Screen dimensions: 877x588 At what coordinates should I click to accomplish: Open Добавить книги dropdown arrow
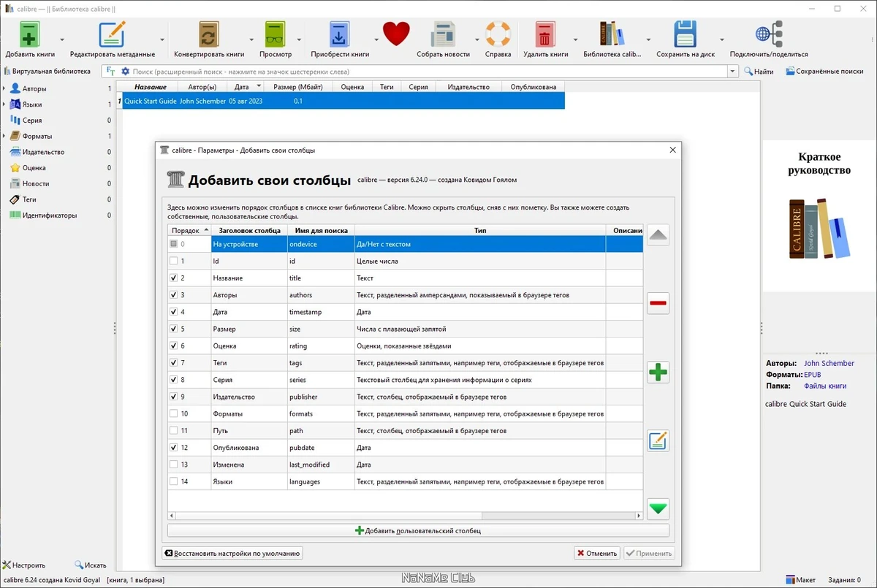pos(61,39)
